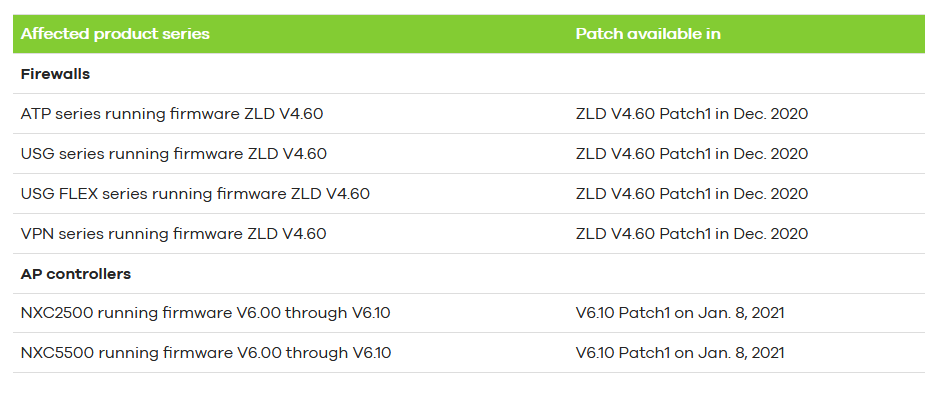Click the NXC2500 firmware product cell
Screen dimensions: 943x404
pyautogui.click(x=205, y=314)
